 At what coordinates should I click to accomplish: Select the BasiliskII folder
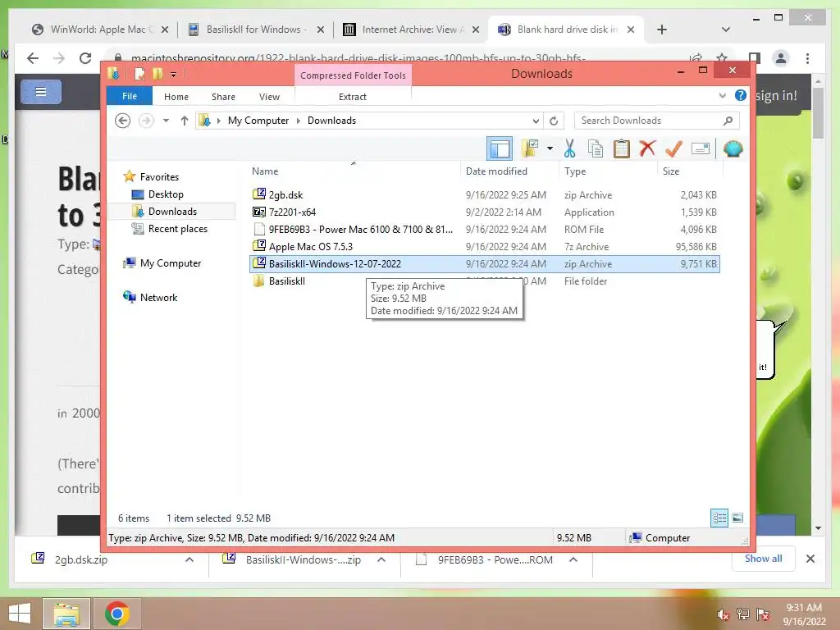pos(484,281)
